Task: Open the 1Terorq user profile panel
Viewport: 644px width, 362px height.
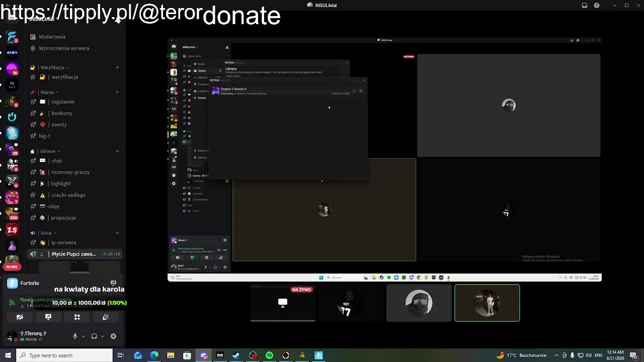Action: click(35, 336)
